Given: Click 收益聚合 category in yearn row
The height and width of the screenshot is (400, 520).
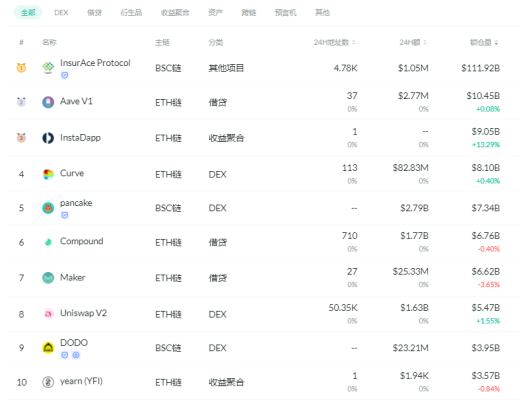Looking at the screenshot, I should (x=226, y=382).
